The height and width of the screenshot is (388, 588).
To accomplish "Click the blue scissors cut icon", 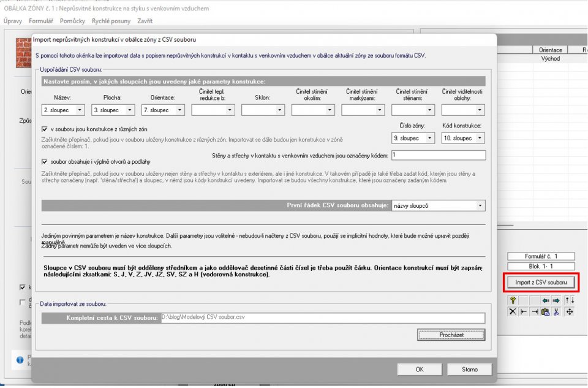I will pyautogui.click(x=556, y=312).
